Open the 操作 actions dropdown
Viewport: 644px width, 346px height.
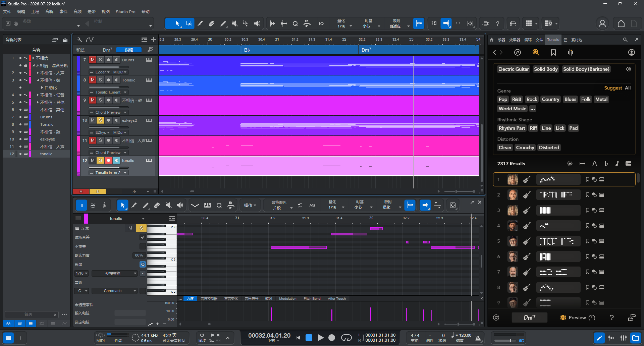pos(250,205)
